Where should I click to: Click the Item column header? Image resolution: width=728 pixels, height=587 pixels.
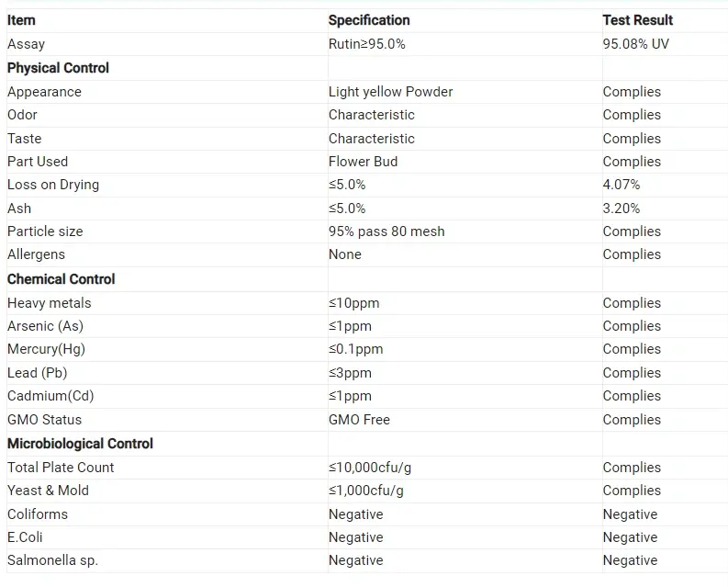click(21, 20)
